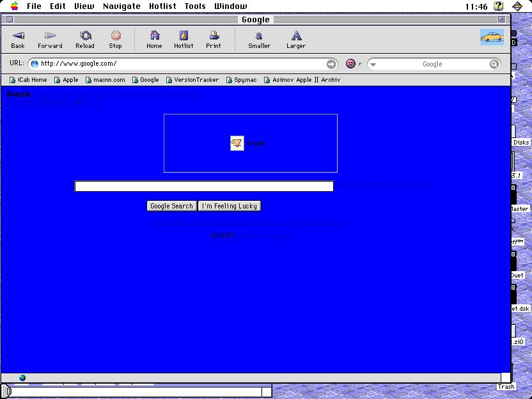
Task: Click the window zoom box in title bar
Action: [x=501, y=20]
